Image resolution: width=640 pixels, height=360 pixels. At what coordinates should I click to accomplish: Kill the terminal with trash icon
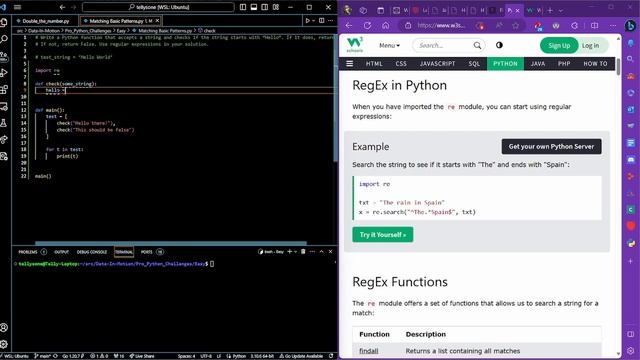coord(303,251)
